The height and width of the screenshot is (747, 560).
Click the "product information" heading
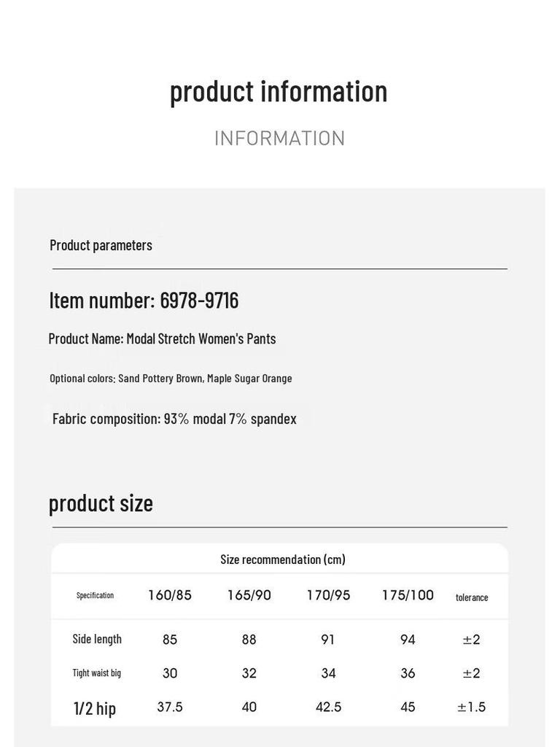point(279,92)
